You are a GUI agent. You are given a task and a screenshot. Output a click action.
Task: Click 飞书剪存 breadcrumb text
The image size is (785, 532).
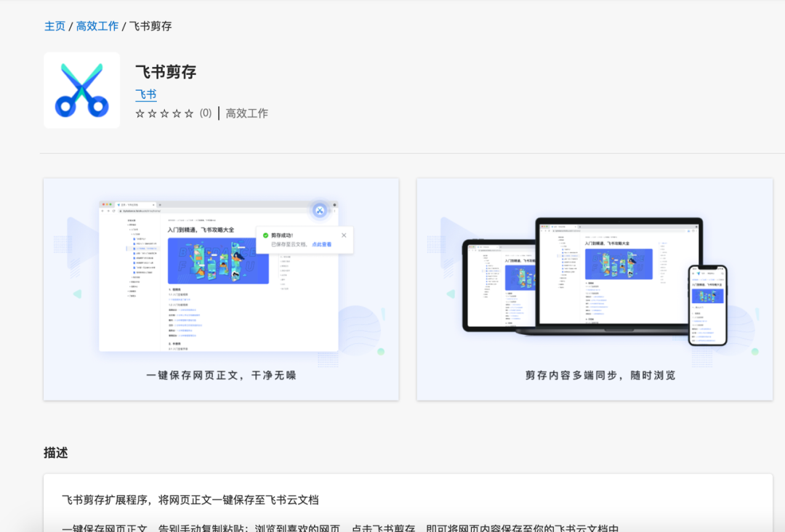(150, 26)
